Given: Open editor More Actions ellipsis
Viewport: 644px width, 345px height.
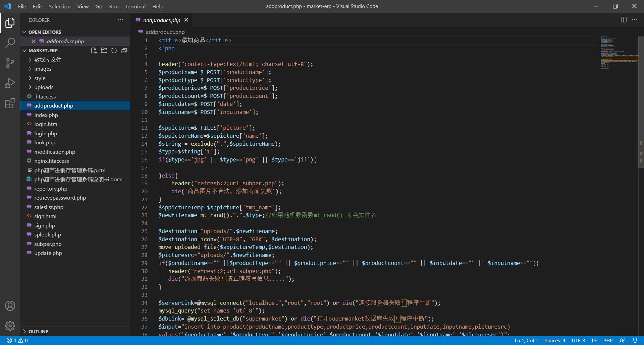Looking at the screenshot, I should pos(634,20).
